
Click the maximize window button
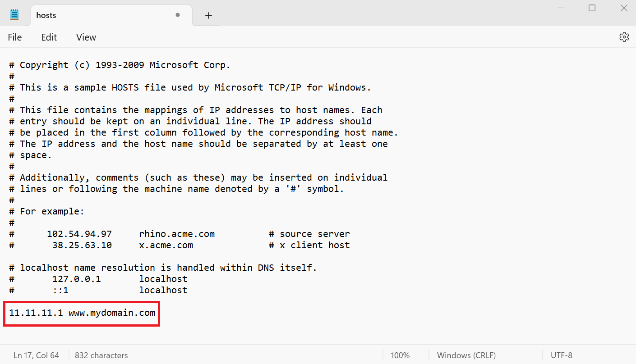tap(592, 8)
